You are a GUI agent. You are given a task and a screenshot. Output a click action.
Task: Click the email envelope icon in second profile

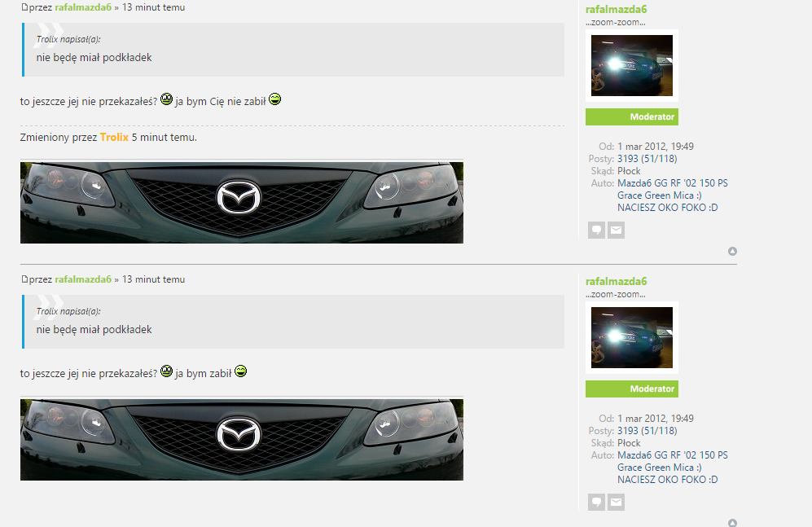pyautogui.click(x=617, y=503)
